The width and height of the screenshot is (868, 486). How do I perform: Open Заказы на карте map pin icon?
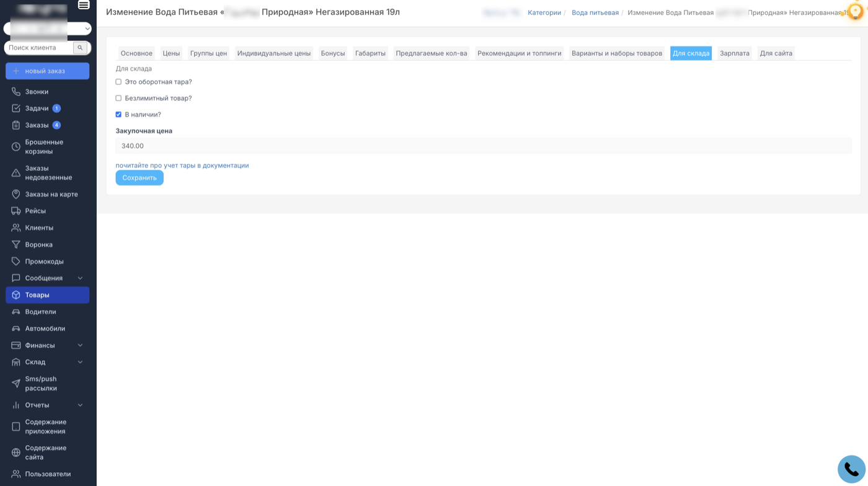(16, 194)
